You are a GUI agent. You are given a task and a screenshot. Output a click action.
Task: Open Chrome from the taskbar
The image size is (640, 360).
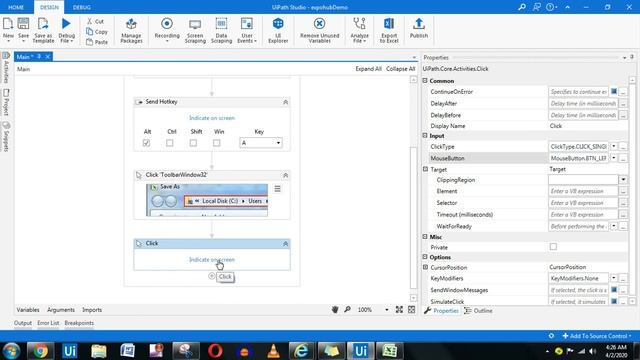click(x=40, y=351)
